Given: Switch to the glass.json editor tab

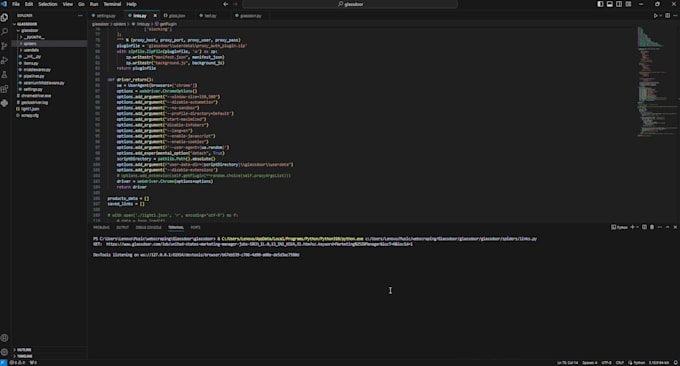Looking at the screenshot, I should point(176,16).
